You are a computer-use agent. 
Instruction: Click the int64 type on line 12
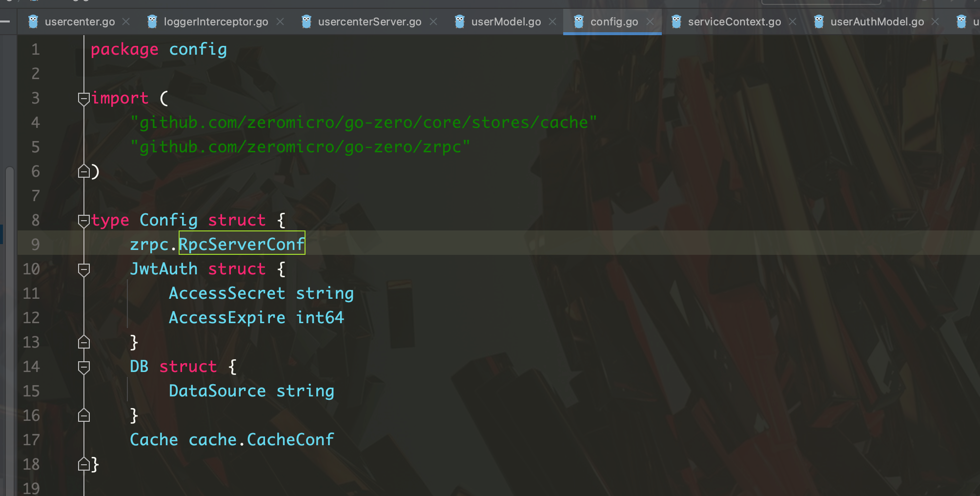point(320,318)
